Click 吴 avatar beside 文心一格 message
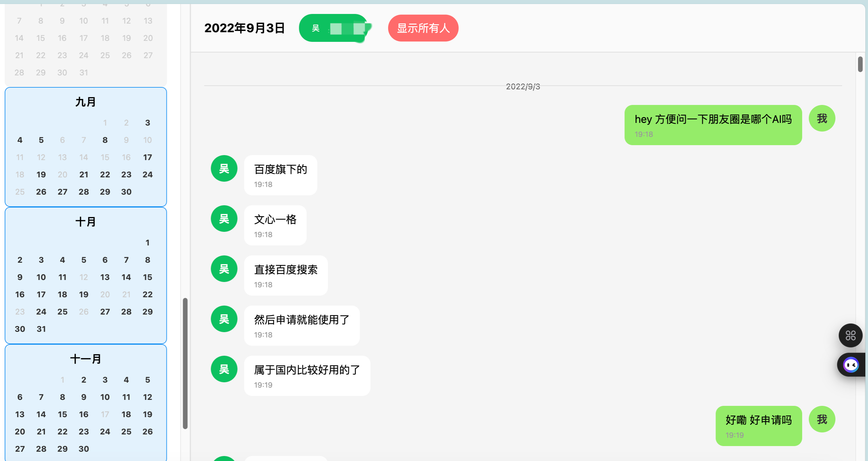Viewport: 868px width, 461px height. pyautogui.click(x=224, y=219)
